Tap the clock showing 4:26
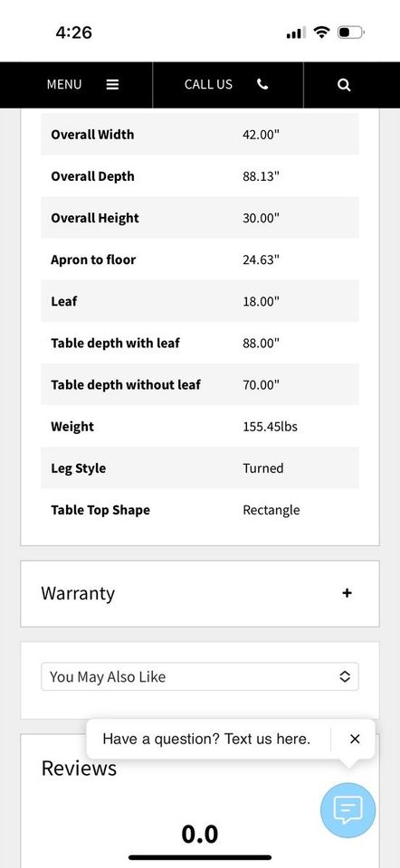This screenshot has height=868, width=400. coord(73,33)
